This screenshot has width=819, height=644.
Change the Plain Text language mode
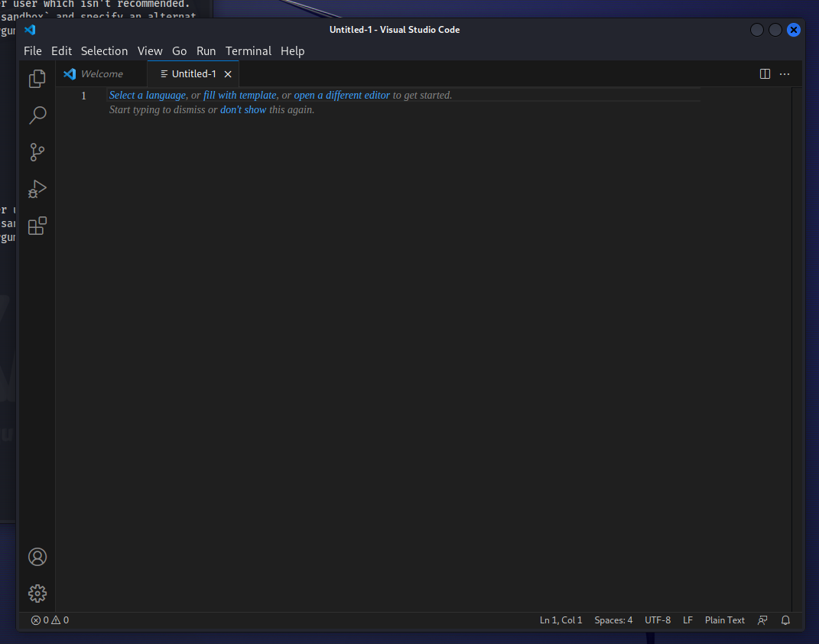click(724, 620)
